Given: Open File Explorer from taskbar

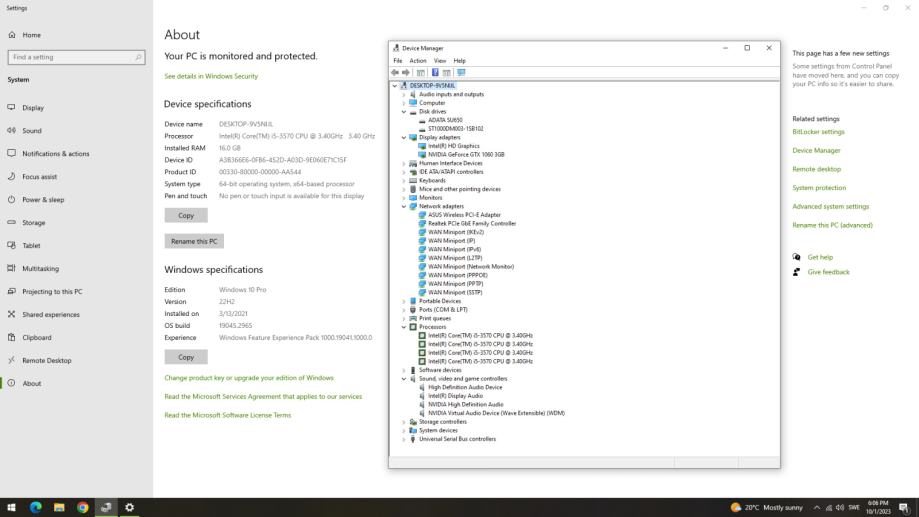Looking at the screenshot, I should tap(59, 507).
